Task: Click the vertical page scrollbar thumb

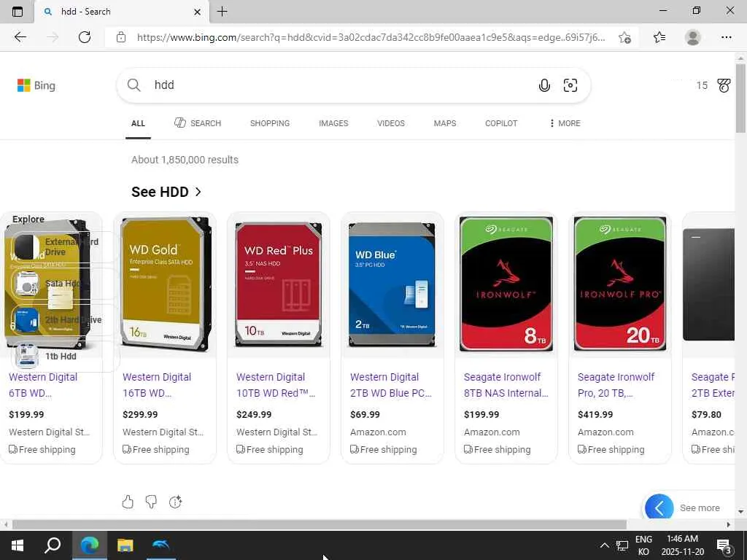Action: click(x=740, y=98)
